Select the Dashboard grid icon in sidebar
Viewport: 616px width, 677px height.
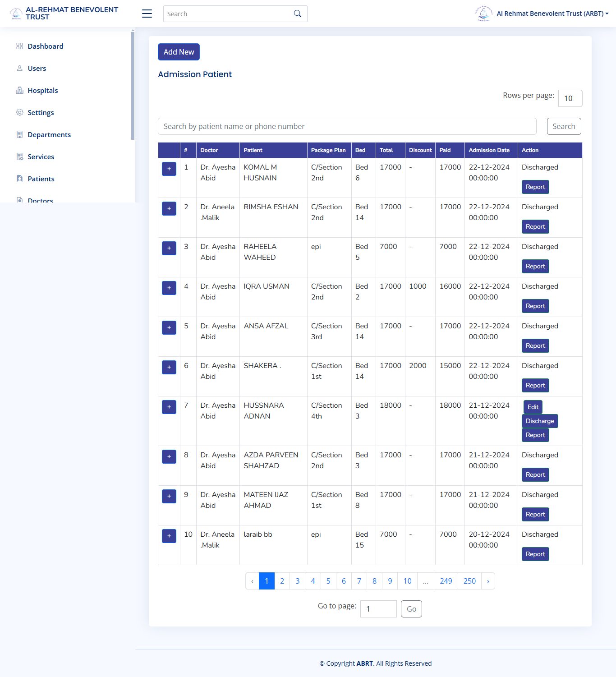click(19, 46)
